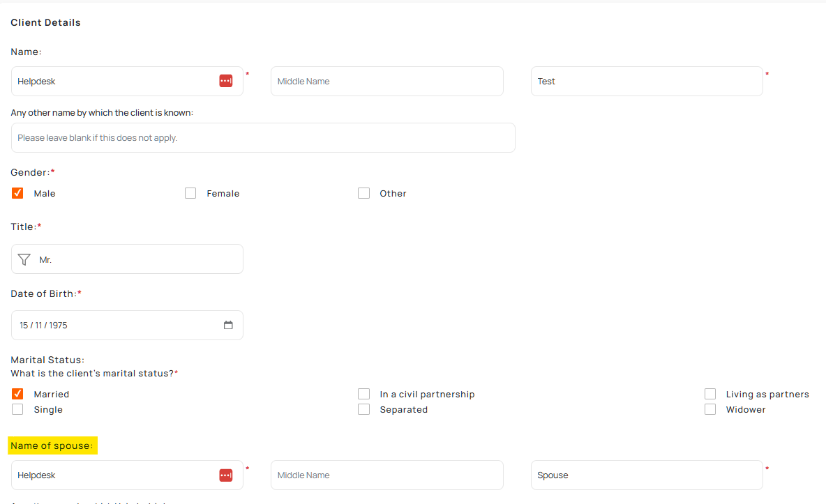Click the spouse Middle Name input field
Image resolution: width=826 pixels, height=504 pixels.
point(386,475)
